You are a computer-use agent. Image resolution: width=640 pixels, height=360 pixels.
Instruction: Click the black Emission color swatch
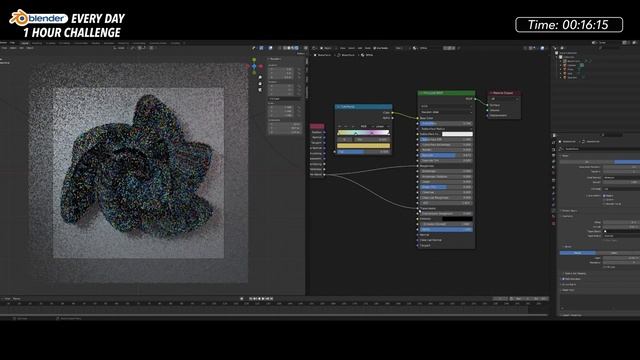tap(457, 219)
